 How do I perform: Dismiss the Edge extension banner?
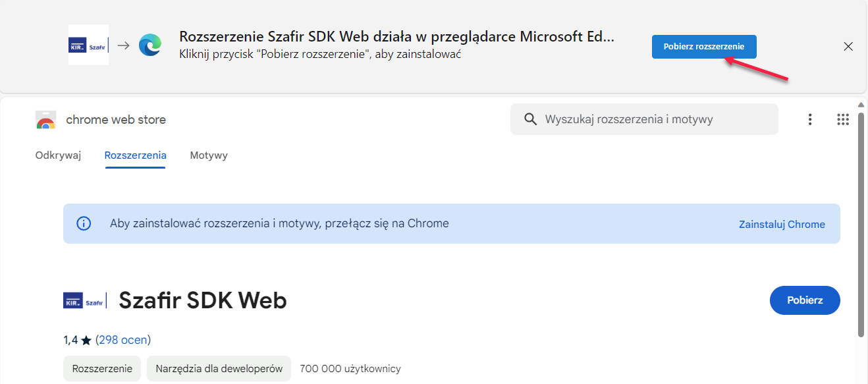848,46
